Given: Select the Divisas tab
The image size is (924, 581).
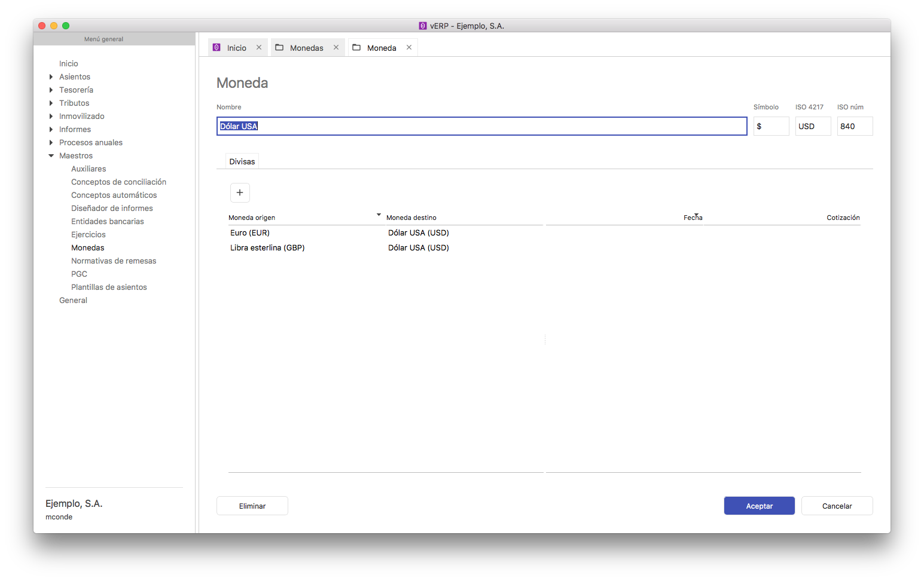Looking at the screenshot, I should 242,161.
